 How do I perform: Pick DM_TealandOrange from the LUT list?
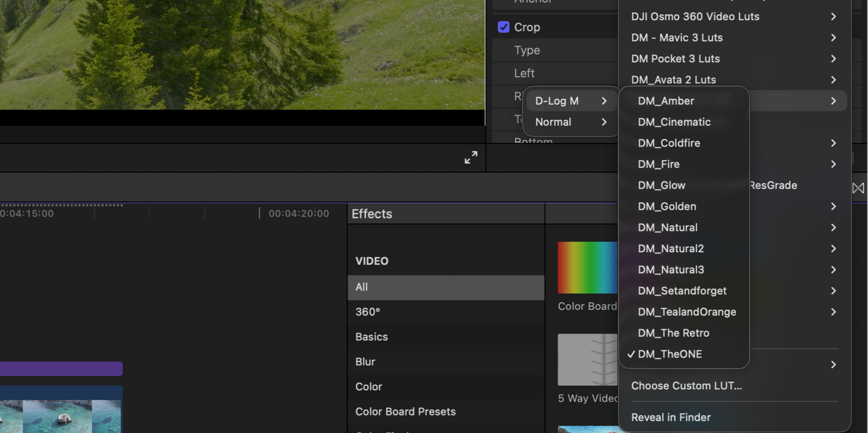(686, 312)
